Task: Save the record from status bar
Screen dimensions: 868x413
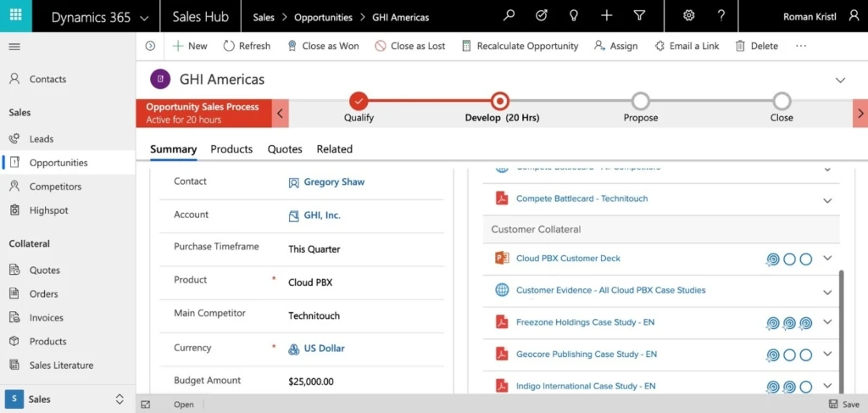Action: point(844,405)
